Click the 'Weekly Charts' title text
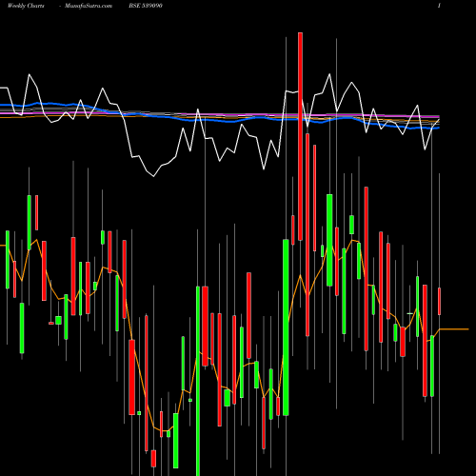 pyautogui.click(x=26, y=6)
